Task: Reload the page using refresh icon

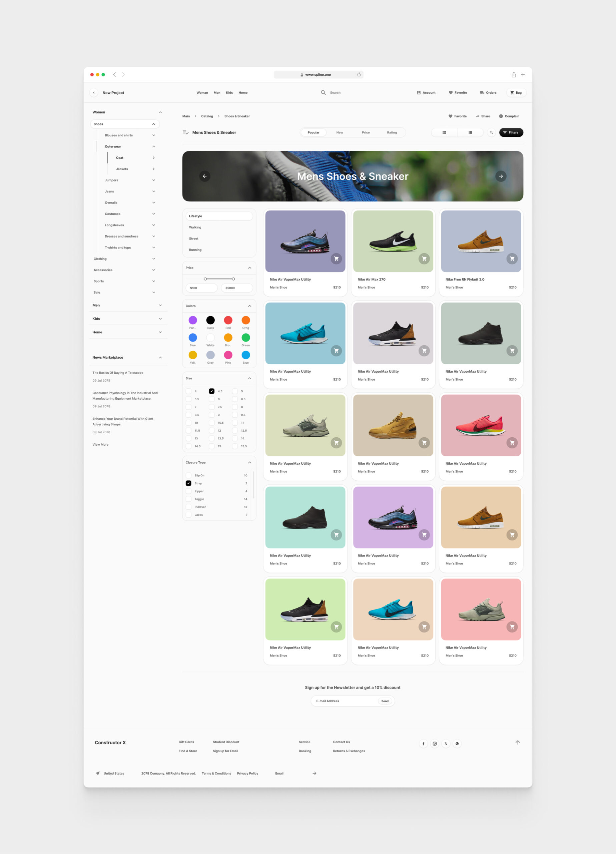Action: 359,74
